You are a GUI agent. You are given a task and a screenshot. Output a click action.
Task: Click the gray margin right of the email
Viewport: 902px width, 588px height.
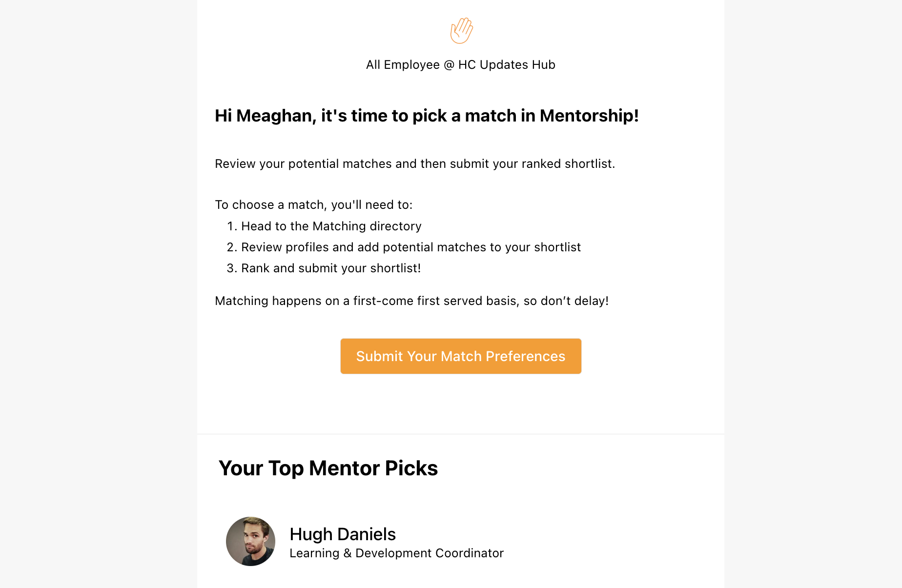813,293
